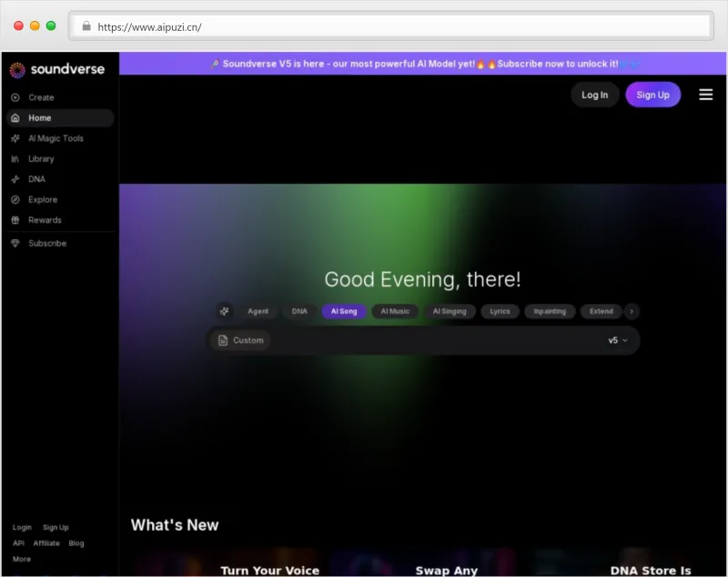
Task: Open Library using its sidebar icon
Action: (x=15, y=159)
